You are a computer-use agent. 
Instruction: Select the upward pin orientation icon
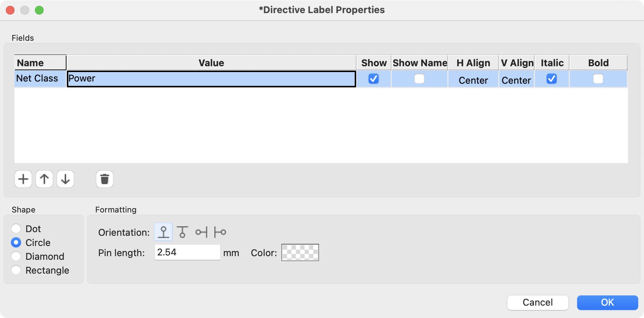click(163, 232)
